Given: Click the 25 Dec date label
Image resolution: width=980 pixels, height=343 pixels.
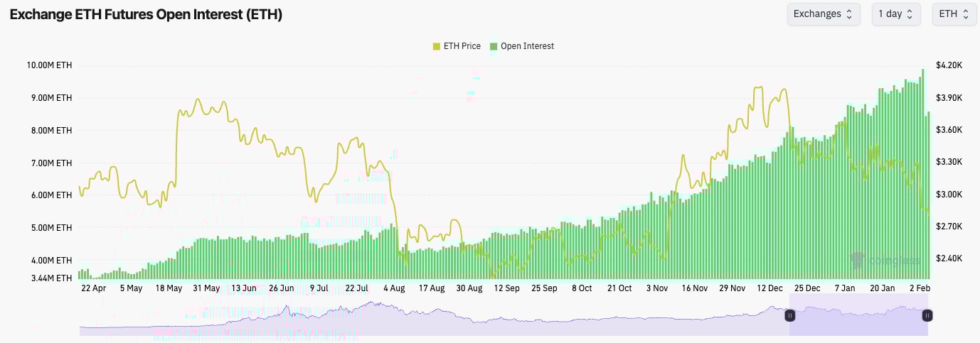Looking at the screenshot, I should pos(807,288).
